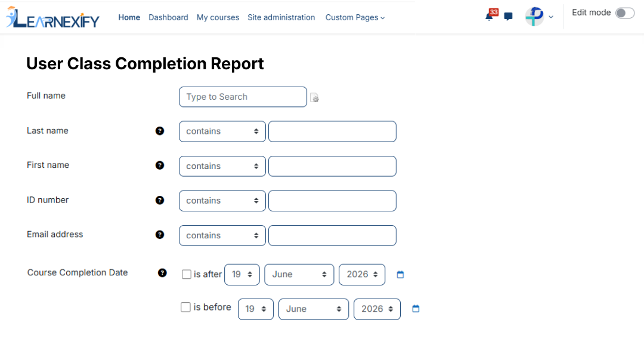Show help for Course Completion Date
Image resolution: width=644 pixels, height=338 pixels.
pos(162,273)
